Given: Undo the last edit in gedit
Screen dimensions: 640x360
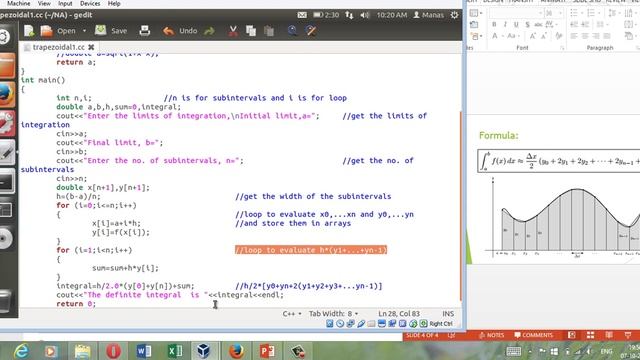Looking at the screenshot, I should [180, 31].
